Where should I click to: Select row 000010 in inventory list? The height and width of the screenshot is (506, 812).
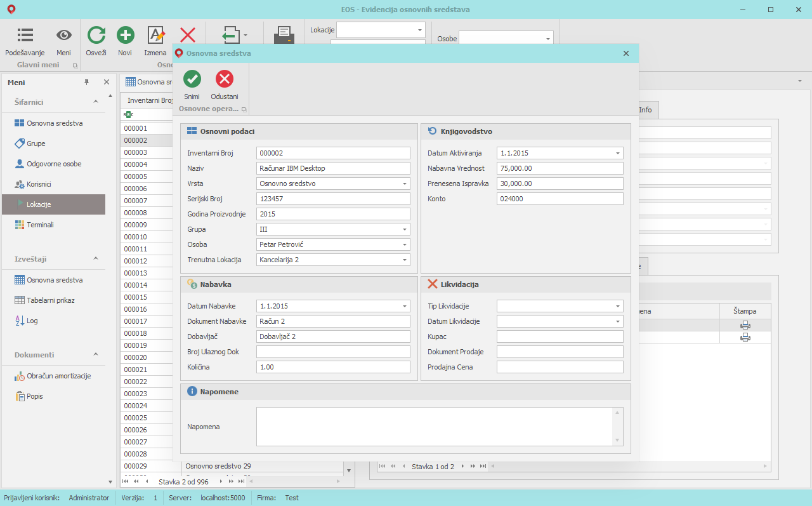pyautogui.click(x=147, y=237)
